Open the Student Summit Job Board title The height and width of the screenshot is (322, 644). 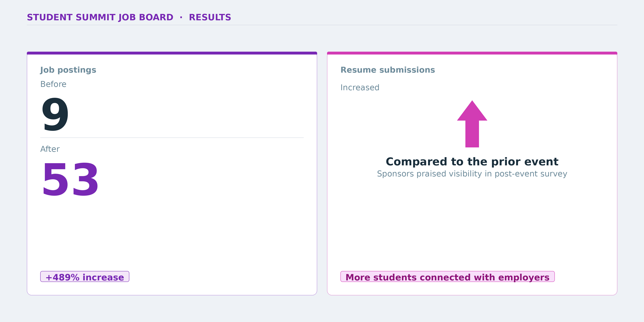pyautogui.click(x=100, y=17)
